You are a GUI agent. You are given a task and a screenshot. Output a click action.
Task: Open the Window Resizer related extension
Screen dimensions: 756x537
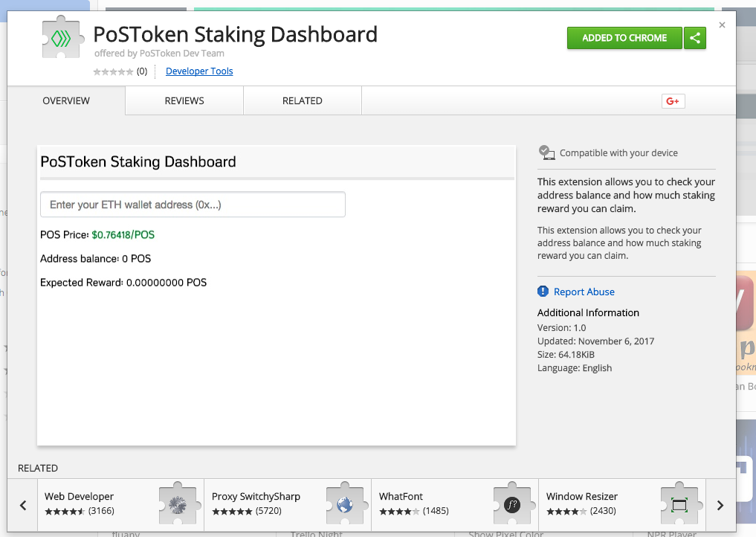pos(622,505)
